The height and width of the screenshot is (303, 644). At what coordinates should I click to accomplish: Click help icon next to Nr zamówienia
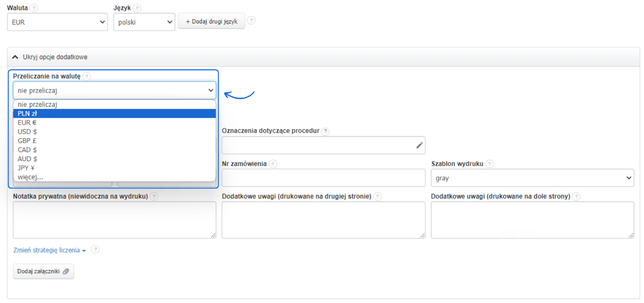point(273,164)
